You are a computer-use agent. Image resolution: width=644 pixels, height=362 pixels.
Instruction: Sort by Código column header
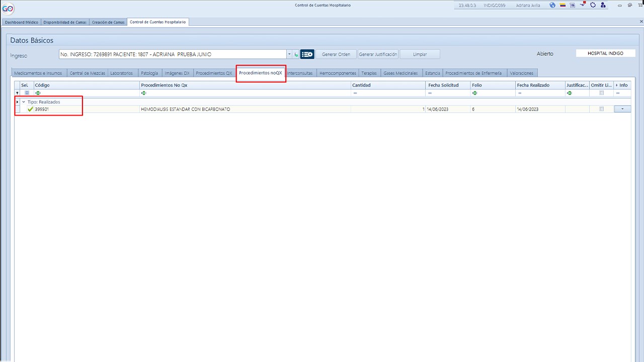coord(87,85)
